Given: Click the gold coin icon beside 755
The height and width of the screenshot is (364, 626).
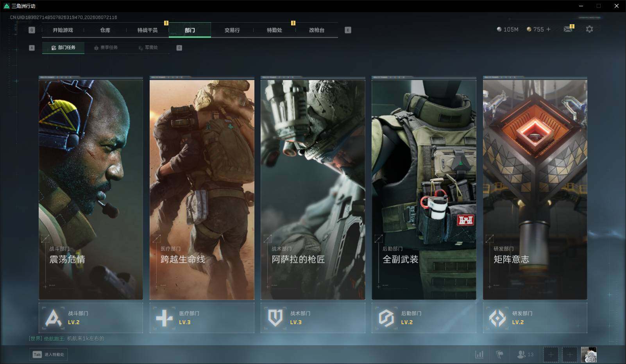Looking at the screenshot, I should coord(529,29).
